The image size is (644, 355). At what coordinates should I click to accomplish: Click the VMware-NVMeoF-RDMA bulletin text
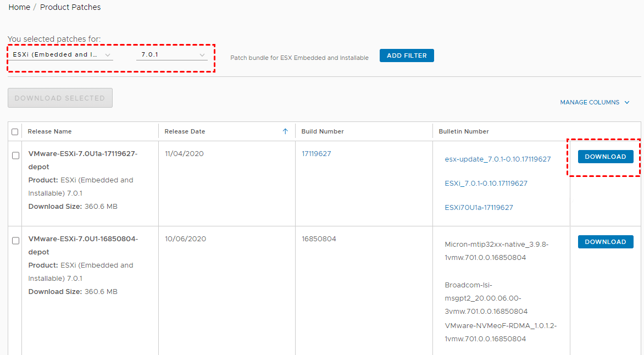coord(501,332)
